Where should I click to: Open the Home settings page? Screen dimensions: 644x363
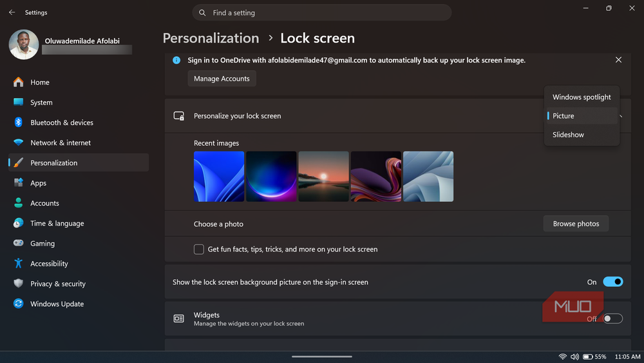[79, 83]
